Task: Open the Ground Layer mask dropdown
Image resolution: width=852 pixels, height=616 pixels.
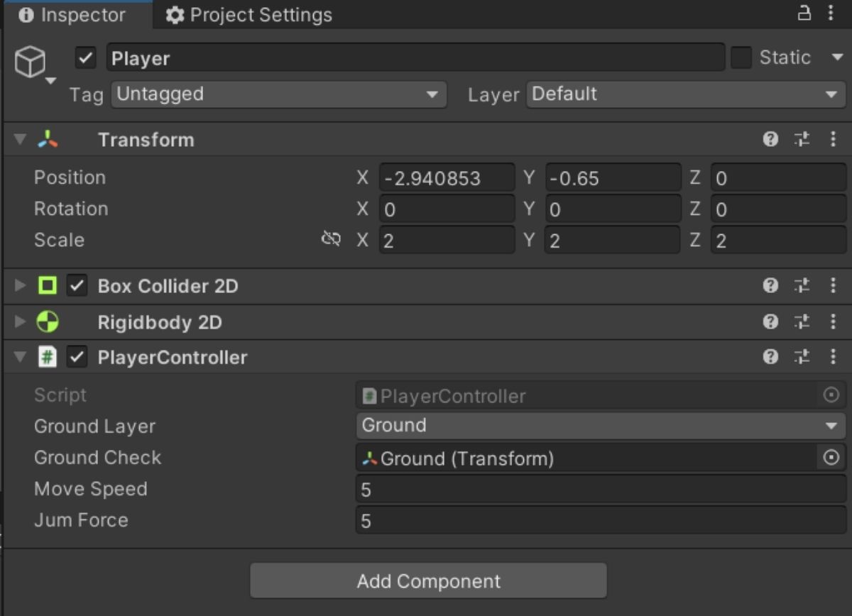Action: click(x=600, y=426)
